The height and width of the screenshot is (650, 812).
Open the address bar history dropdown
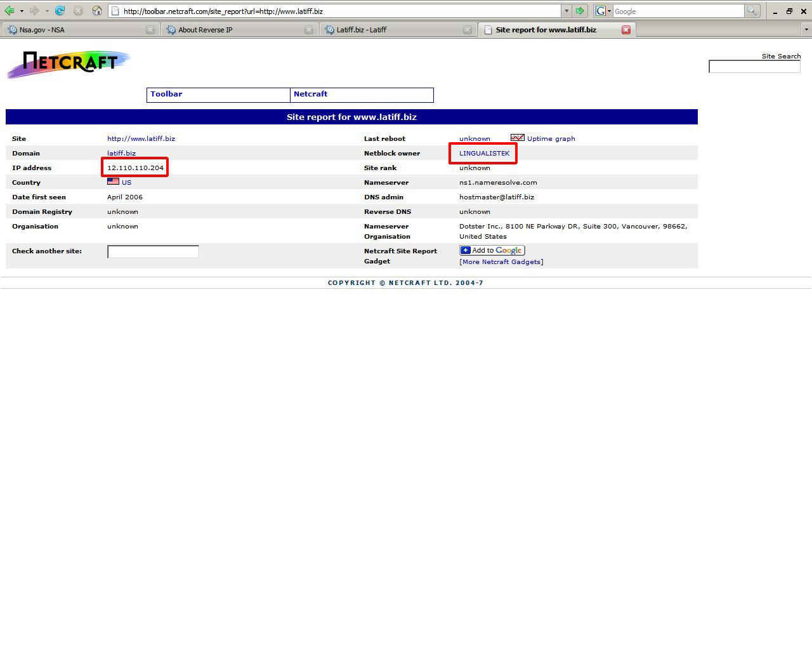click(566, 11)
